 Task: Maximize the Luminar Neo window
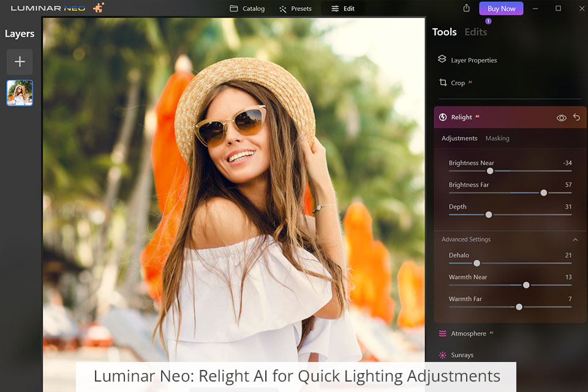point(558,8)
